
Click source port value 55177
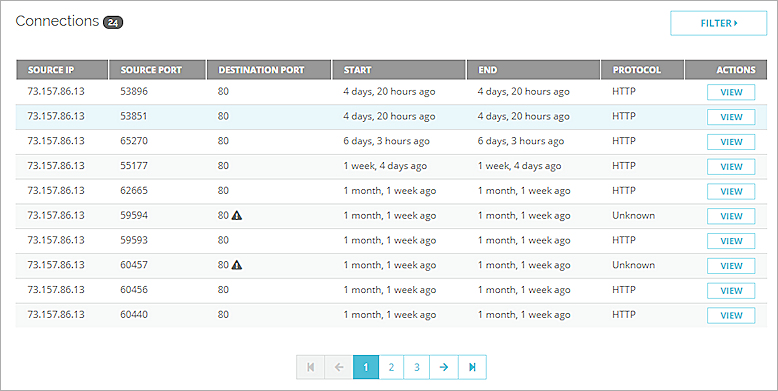click(134, 166)
